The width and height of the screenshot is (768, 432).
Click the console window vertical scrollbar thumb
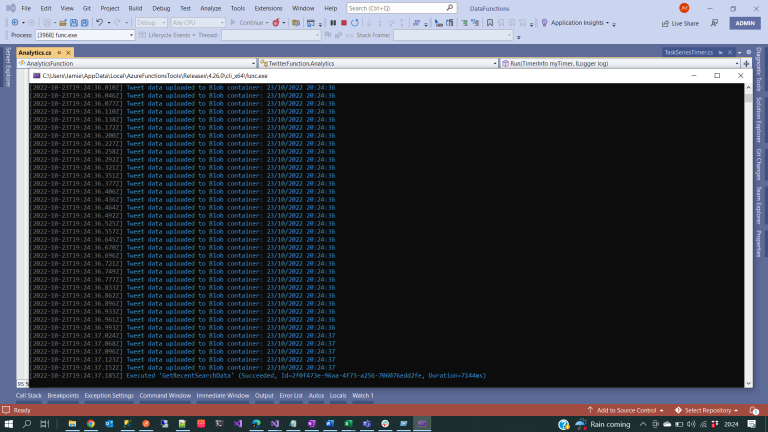[x=748, y=97]
